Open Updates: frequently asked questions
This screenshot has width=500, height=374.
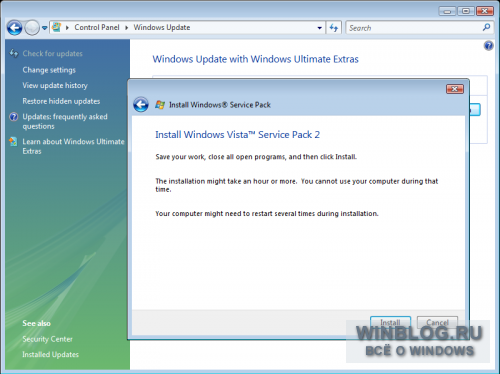[x=65, y=121]
